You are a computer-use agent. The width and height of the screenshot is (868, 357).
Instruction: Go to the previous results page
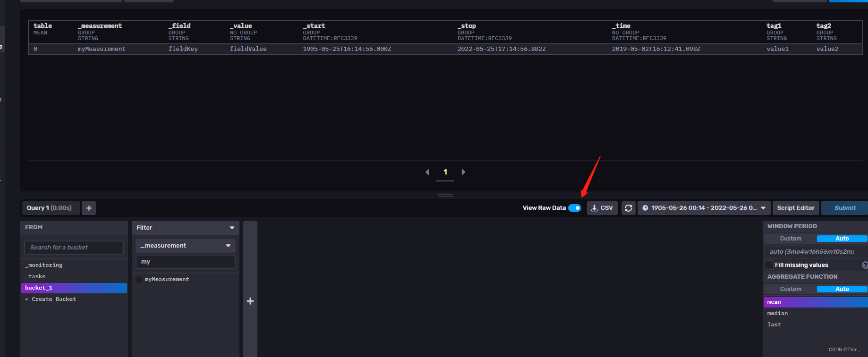[427, 172]
